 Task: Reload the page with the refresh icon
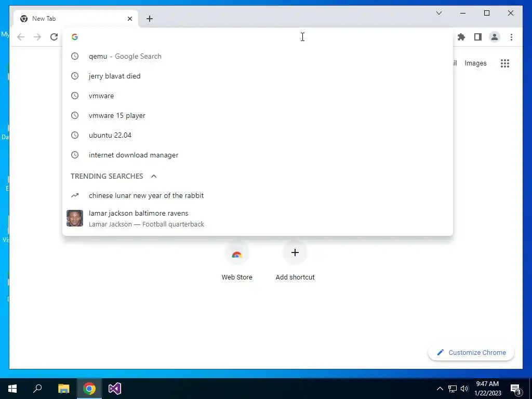(x=54, y=37)
